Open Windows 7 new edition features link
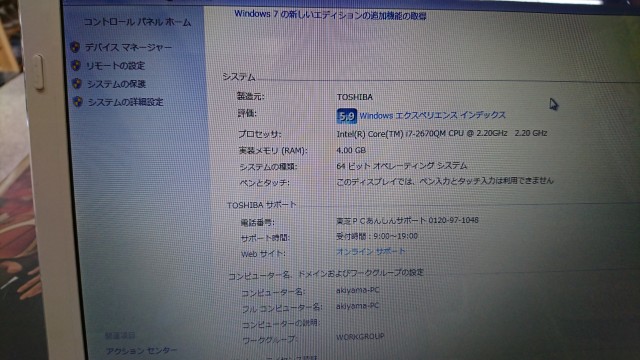640x360 pixels. point(330,15)
